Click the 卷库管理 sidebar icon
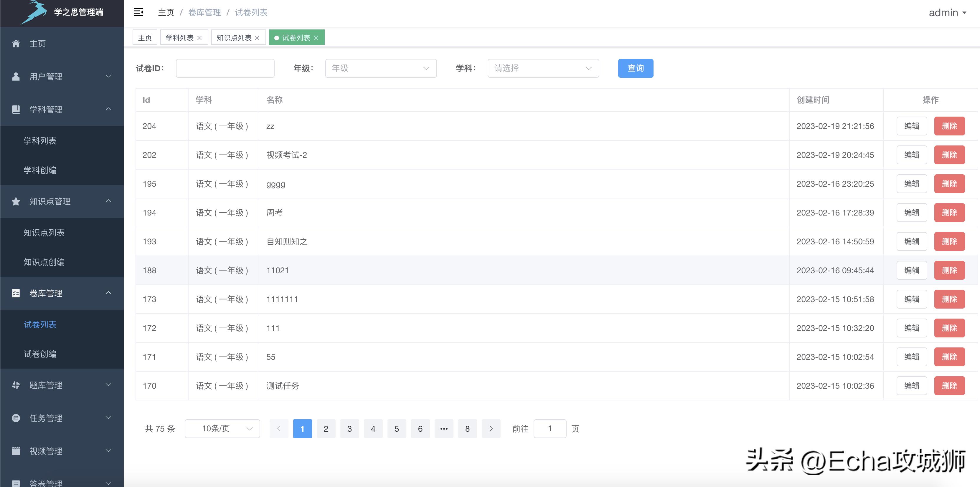Image resolution: width=980 pixels, height=487 pixels. click(16, 293)
